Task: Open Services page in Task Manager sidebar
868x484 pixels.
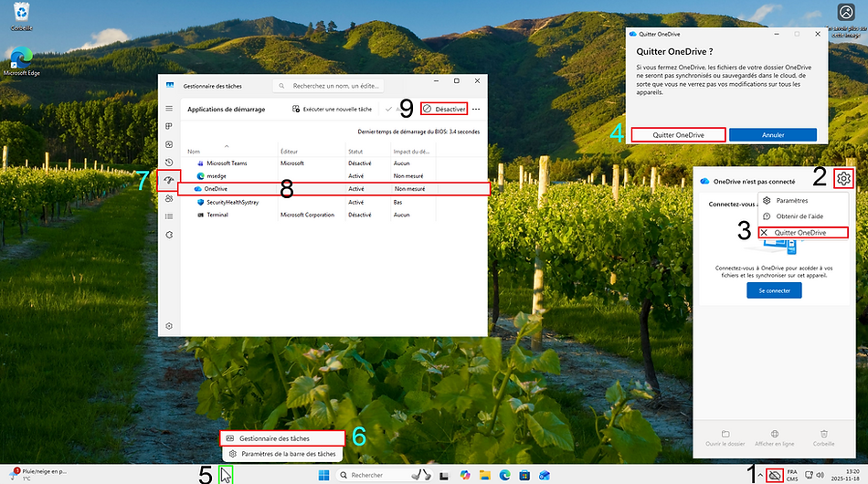Action: click(169, 235)
